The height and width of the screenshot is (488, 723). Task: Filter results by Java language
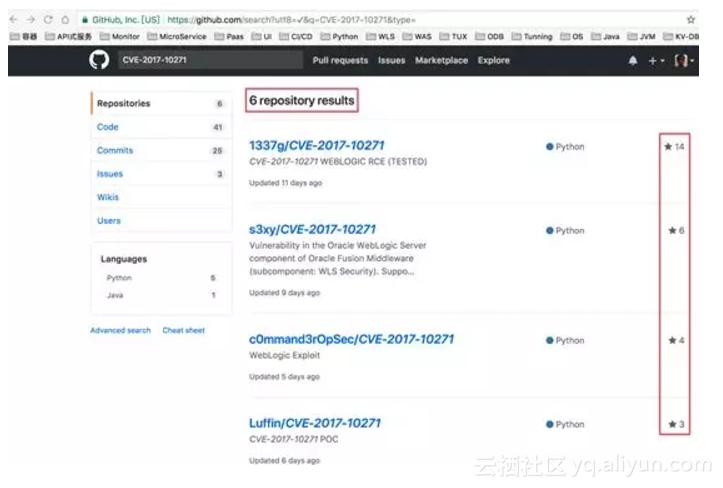click(161, 295)
